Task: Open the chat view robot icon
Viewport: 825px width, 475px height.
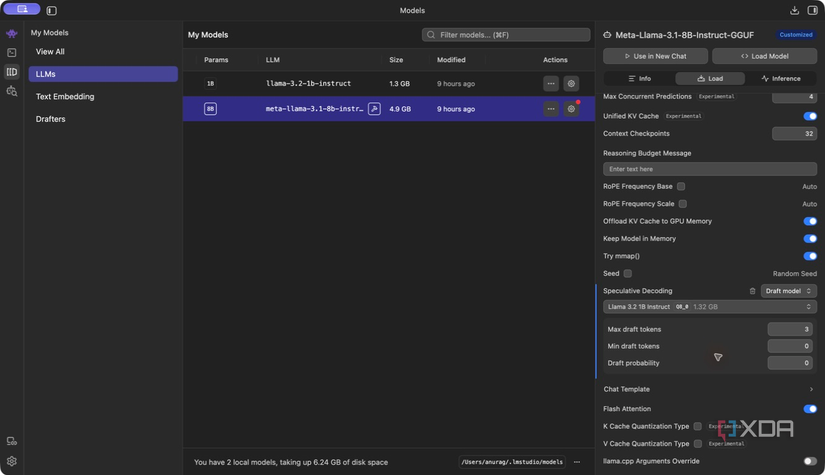Action: [12, 34]
